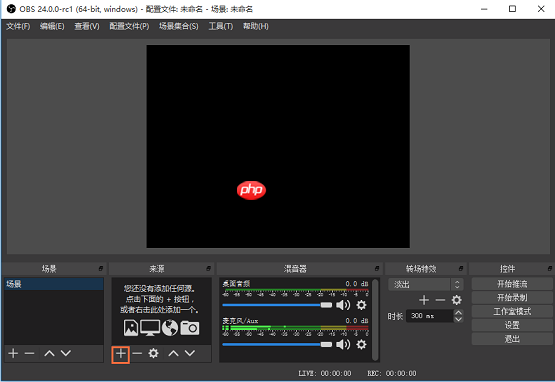Pop out the 混音器 dock panel
The width and height of the screenshot is (555, 382).
click(377, 269)
